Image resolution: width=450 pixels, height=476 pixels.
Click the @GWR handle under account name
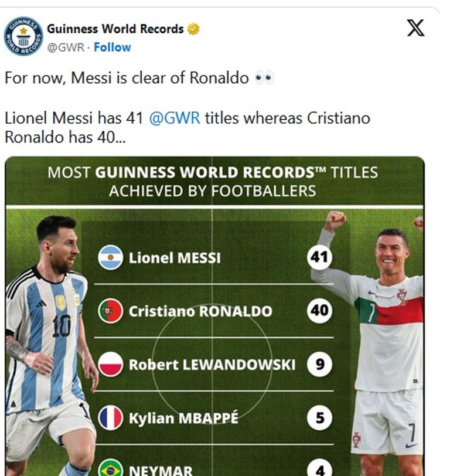click(65, 47)
